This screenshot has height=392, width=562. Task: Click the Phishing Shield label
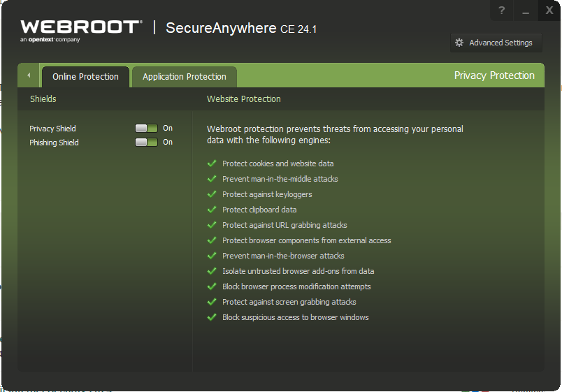54,143
